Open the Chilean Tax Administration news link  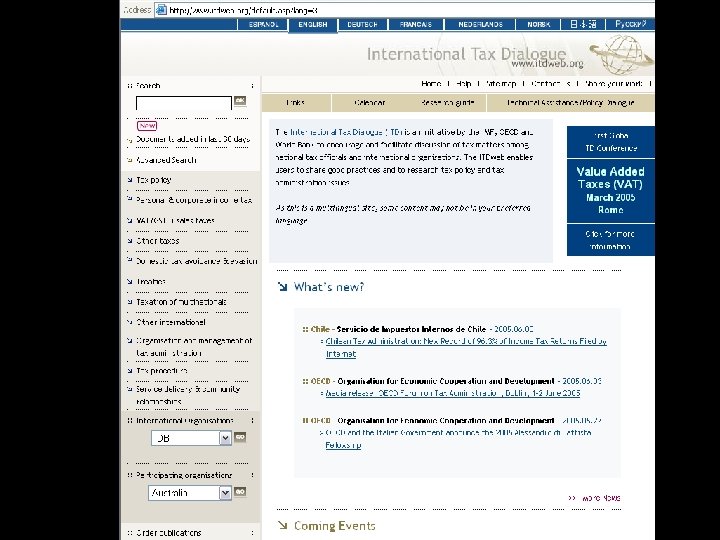[466, 348]
